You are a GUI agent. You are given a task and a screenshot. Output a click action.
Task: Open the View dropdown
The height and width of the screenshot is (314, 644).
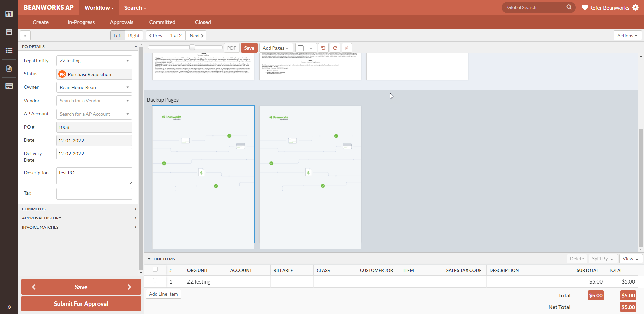tap(631, 259)
